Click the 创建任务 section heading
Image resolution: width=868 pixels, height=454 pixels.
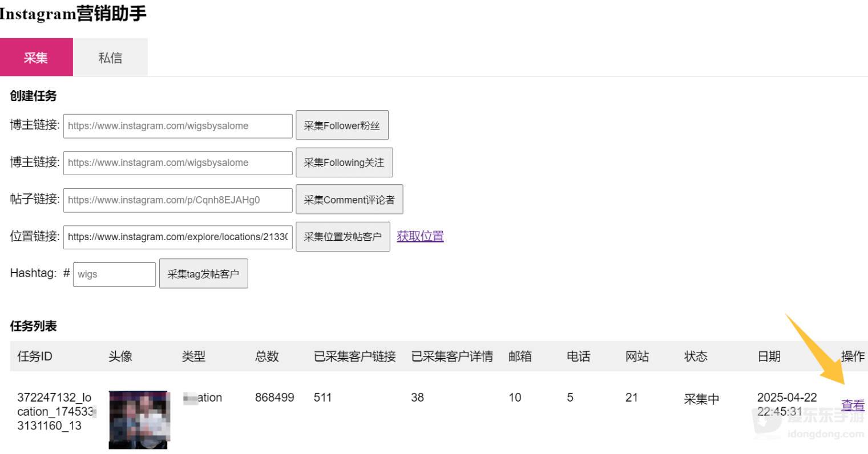[x=34, y=96]
